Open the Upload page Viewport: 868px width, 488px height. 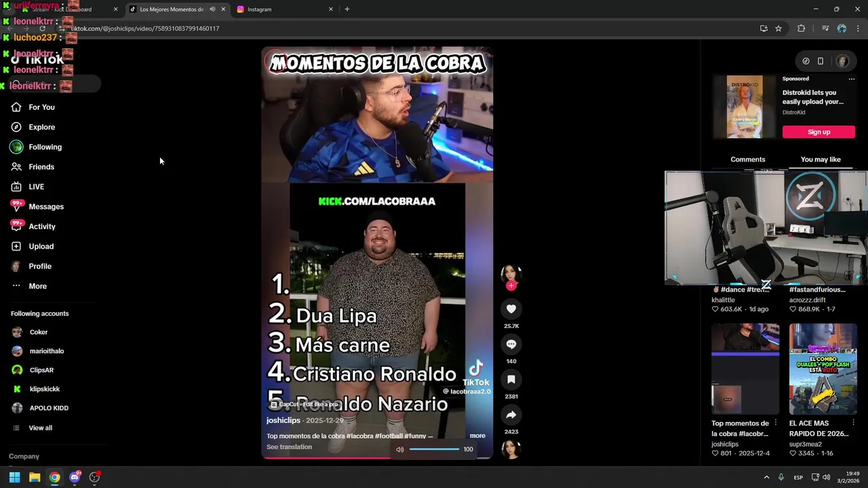coord(41,246)
